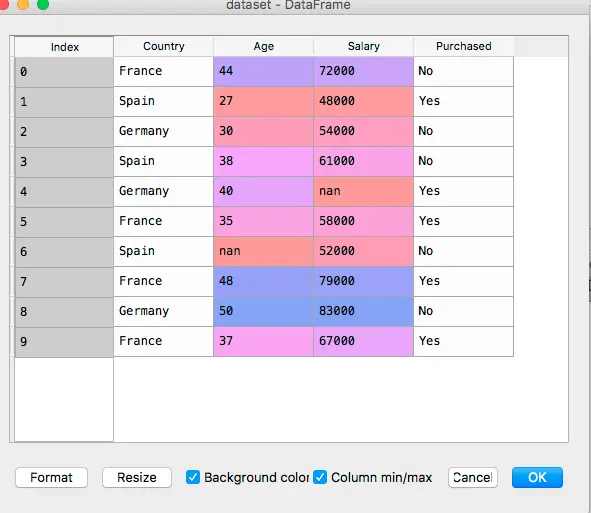Select the Age cell with value 44
This screenshot has width=591, height=513.
263,71
